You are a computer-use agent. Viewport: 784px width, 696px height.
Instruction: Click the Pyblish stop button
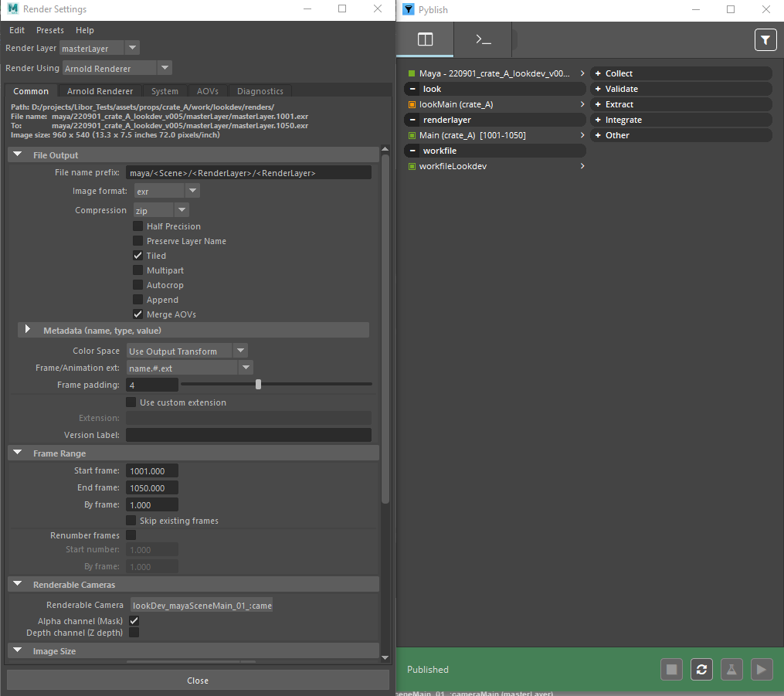[x=671, y=669]
